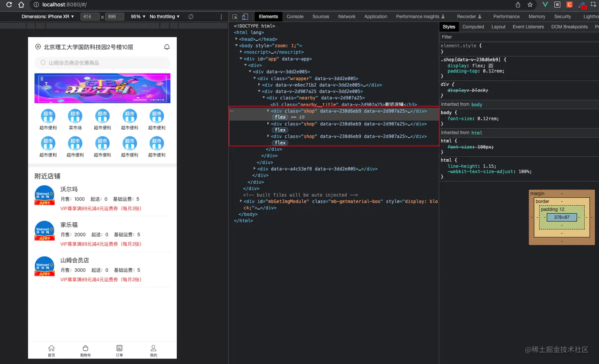Expand div data-v-a4c53ef8 node
The image size is (599, 364).
pyautogui.click(x=255, y=169)
